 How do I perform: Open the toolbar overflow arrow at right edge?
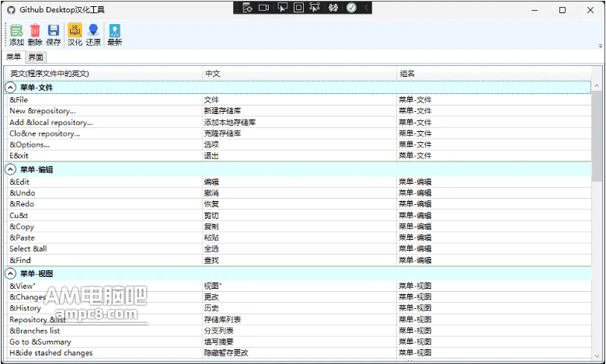[x=601, y=46]
